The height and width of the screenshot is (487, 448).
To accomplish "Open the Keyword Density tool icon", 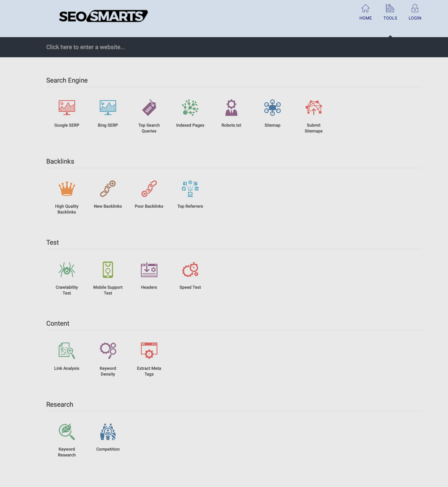I will point(108,351).
